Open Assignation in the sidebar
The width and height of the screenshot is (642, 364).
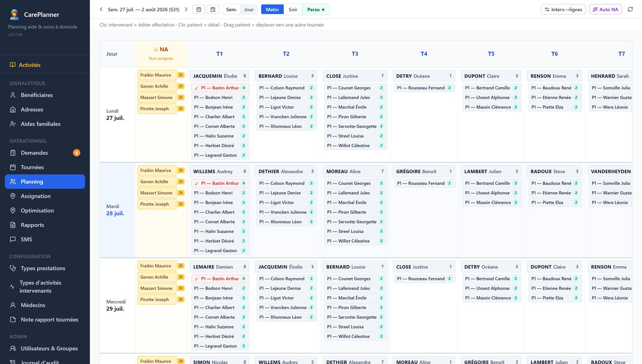pyautogui.click(x=45, y=196)
